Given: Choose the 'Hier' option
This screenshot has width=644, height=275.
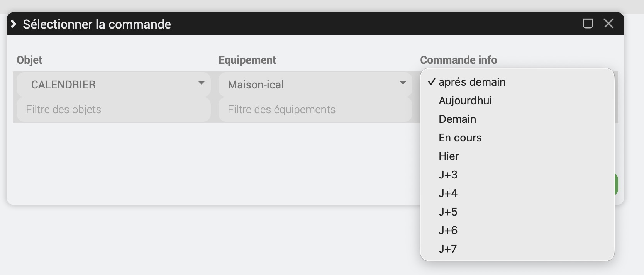Looking at the screenshot, I should coord(449,156).
